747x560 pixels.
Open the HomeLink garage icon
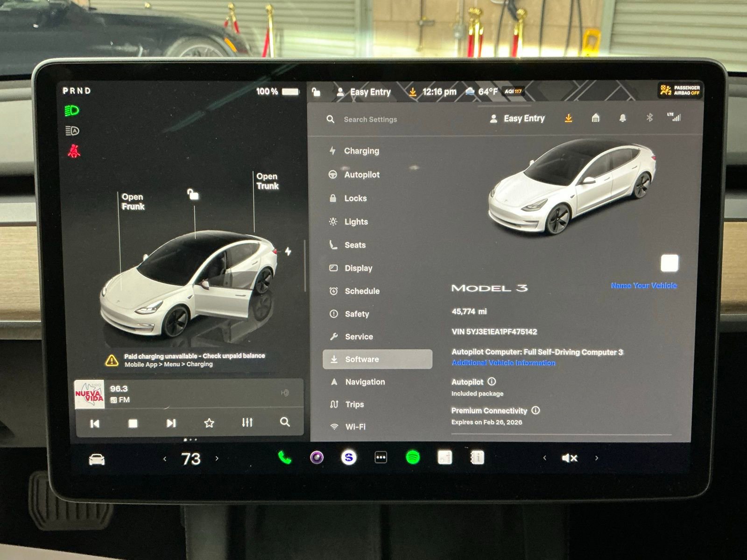click(x=596, y=118)
